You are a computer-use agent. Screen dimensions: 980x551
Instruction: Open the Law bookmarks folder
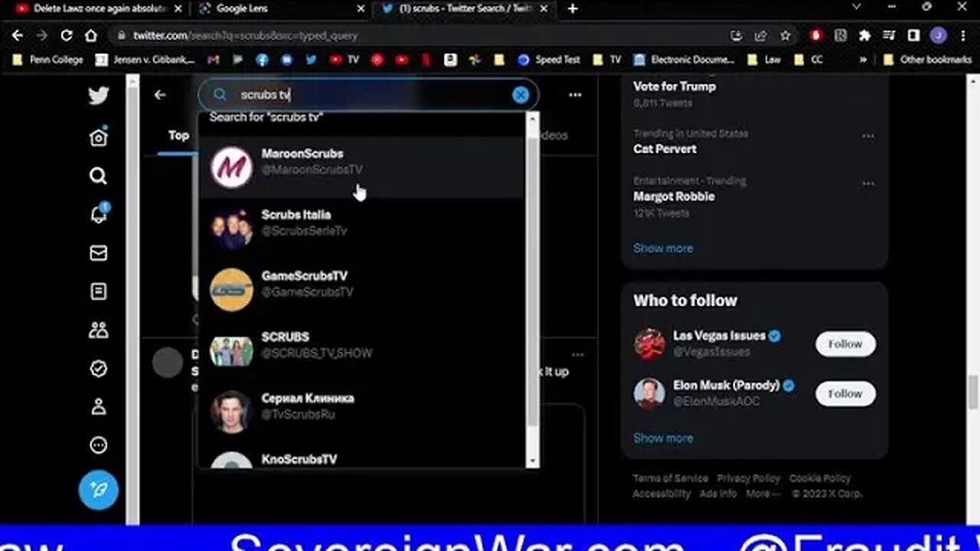tap(764, 60)
